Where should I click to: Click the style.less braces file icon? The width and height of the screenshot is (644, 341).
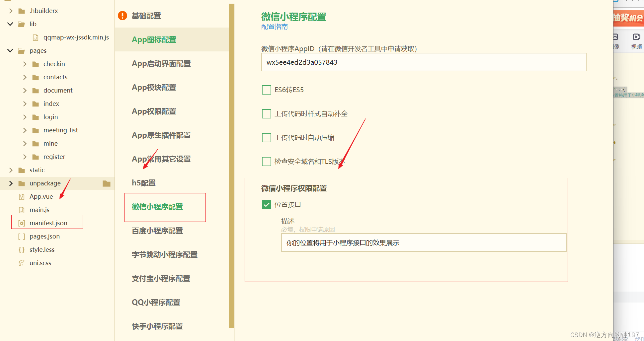[21, 249]
